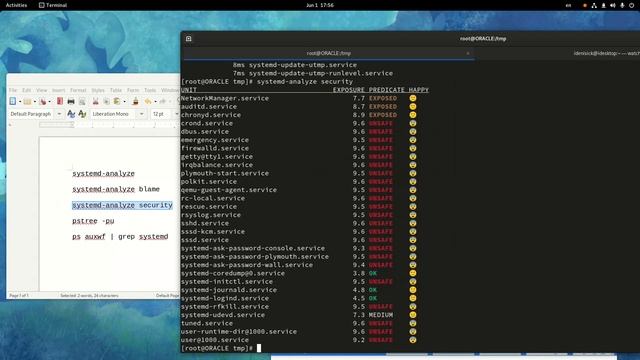640x360 pixels.
Task: Switch to the idenisick@idesktop terminal tab
Action: [607, 53]
